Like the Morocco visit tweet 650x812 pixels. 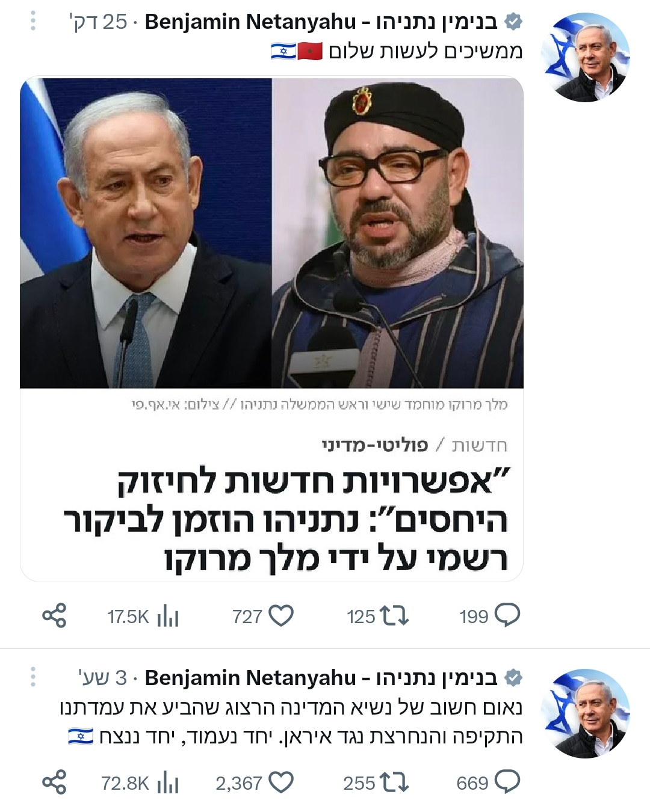280,617
